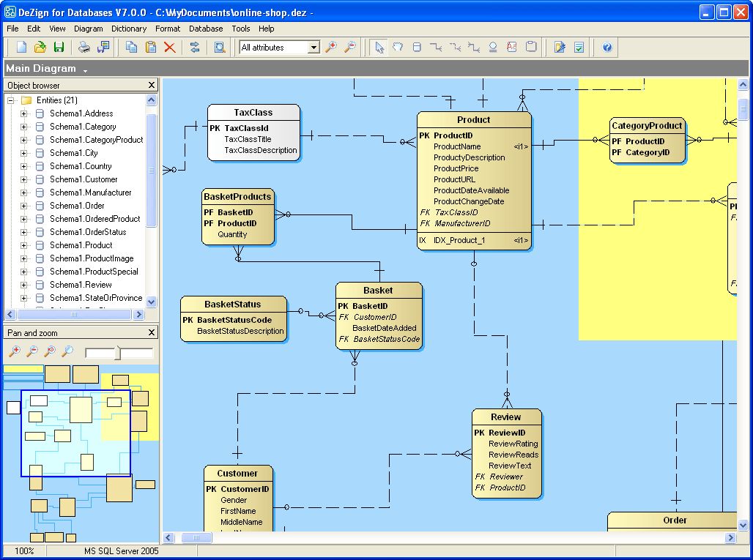
Task: Open the Dictionary menu
Action: [x=129, y=29]
